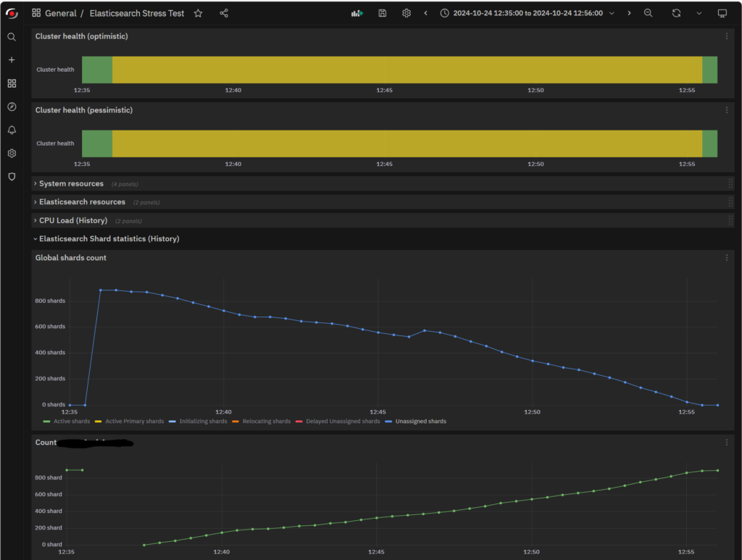Toggle Active shards series in legend
The width and height of the screenshot is (742, 560).
coord(72,422)
